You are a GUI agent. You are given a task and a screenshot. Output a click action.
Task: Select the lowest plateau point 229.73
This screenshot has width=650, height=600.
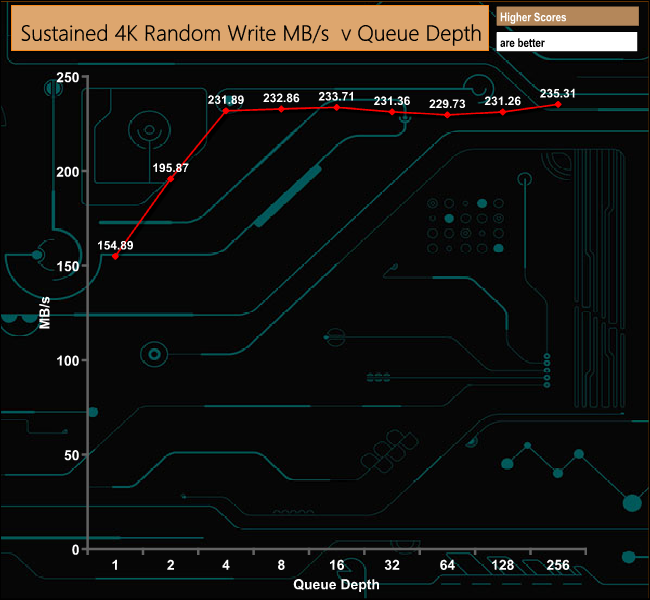pyautogui.click(x=447, y=115)
